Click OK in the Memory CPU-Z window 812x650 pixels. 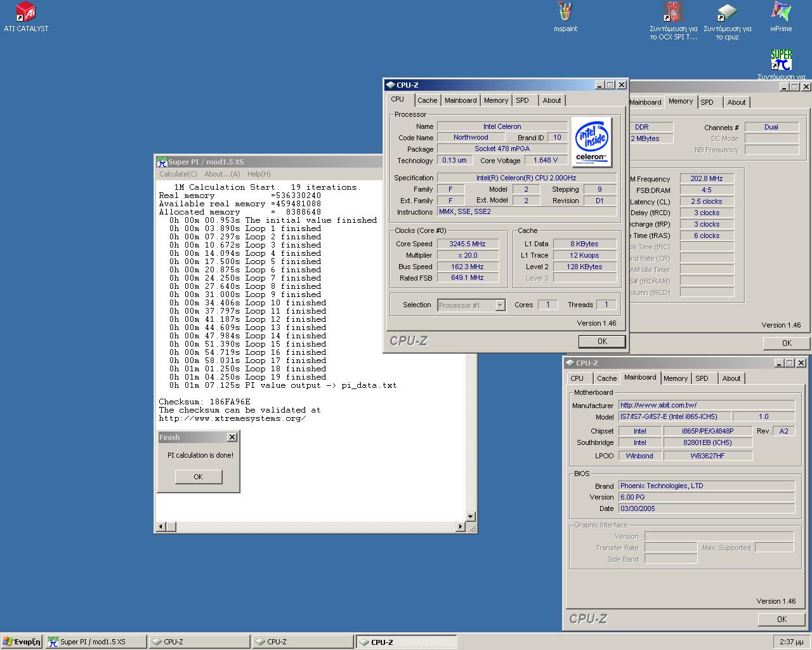787,343
